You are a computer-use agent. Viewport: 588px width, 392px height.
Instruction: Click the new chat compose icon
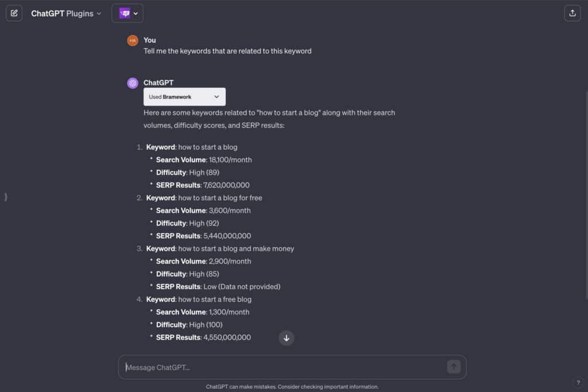pyautogui.click(x=14, y=13)
